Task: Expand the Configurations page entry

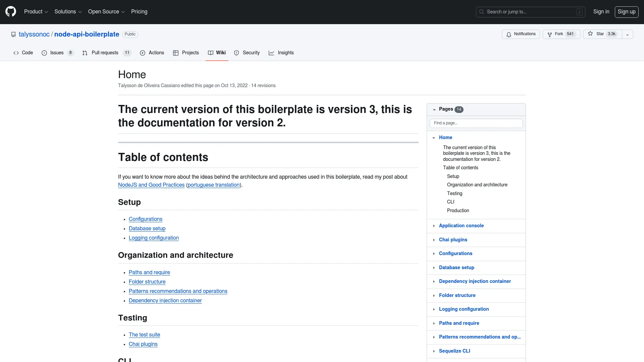Action: pyautogui.click(x=434, y=254)
